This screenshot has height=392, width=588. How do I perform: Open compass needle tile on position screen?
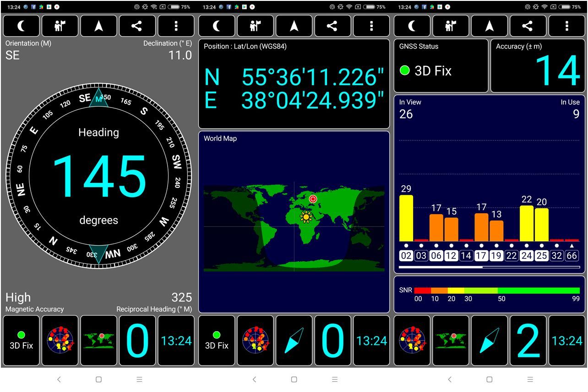(294, 341)
